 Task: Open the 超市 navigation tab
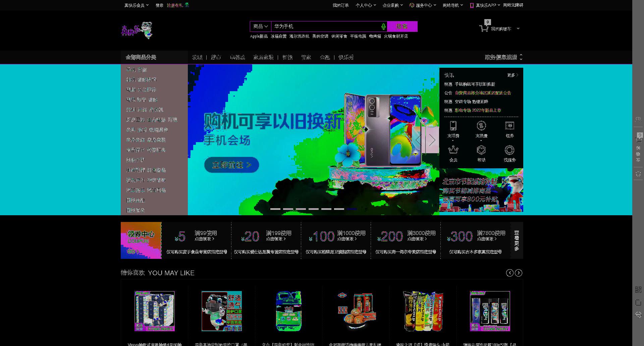coord(216,57)
